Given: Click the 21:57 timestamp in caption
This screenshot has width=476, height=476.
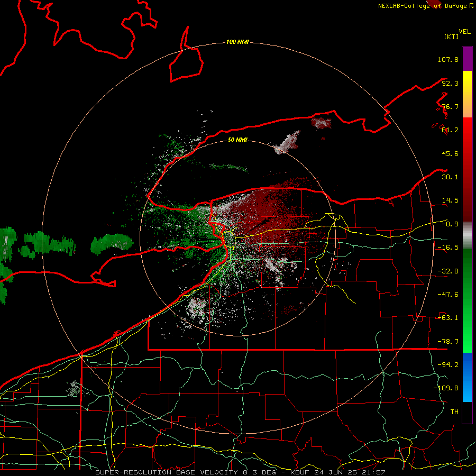Looking at the screenshot, I should (x=373, y=472).
